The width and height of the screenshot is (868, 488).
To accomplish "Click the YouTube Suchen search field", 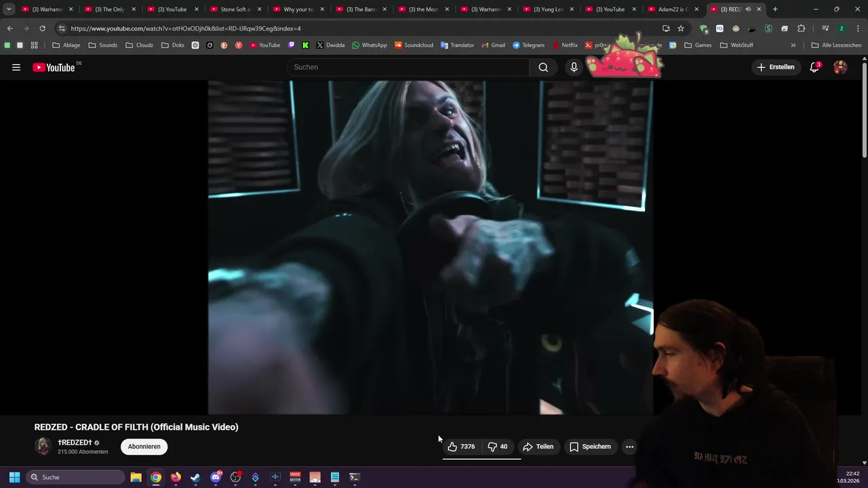I will 408,67.
